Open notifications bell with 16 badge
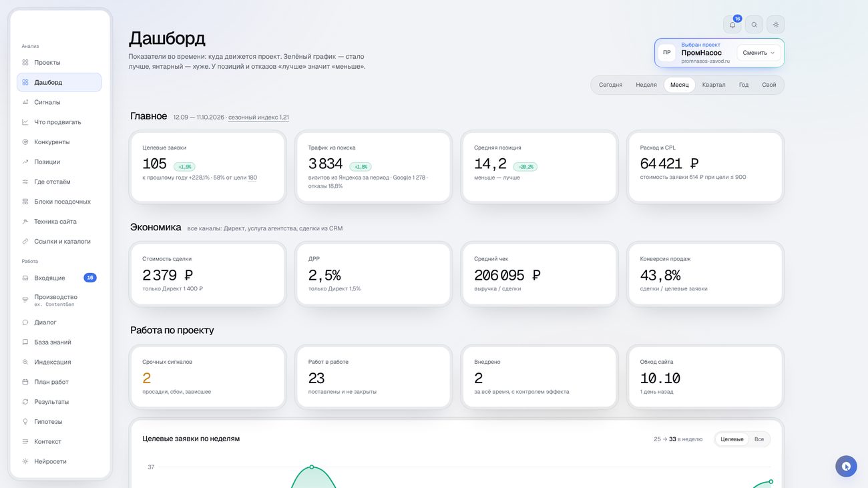Viewport: 868px width, 488px height. tap(732, 25)
